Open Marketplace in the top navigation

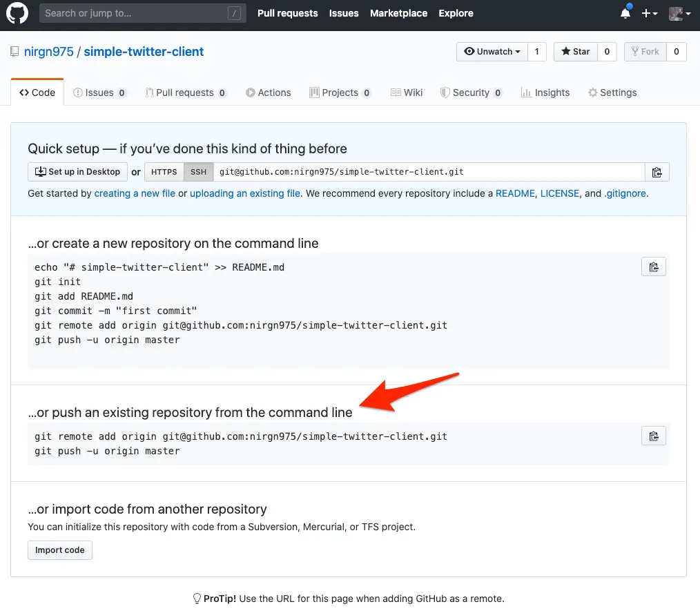[398, 13]
